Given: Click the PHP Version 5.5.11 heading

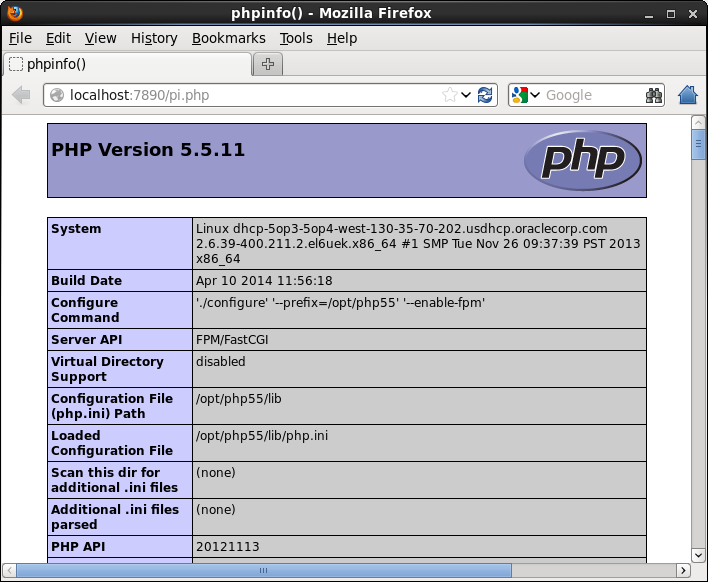Looking at the screenshot, I should click(148, 149).
